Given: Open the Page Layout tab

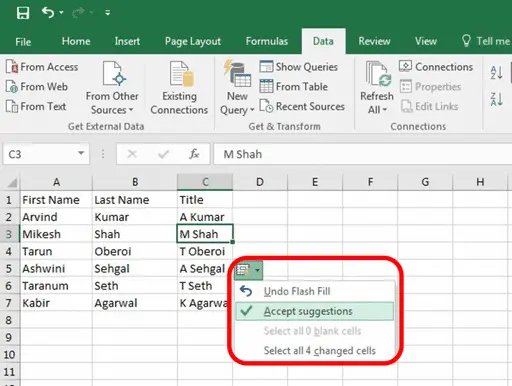Looking at the screenshot, I should tap(193, 41).
